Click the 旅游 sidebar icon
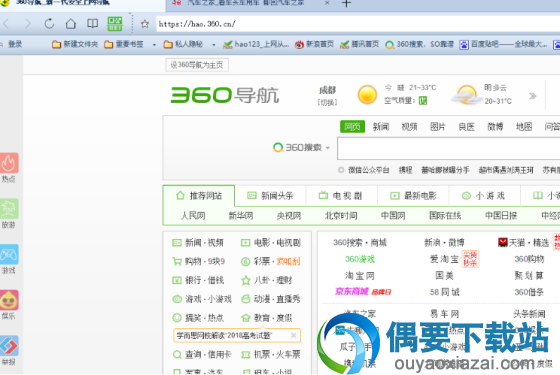Viewport: 560px width, 375px height. [x=9, y=209]
